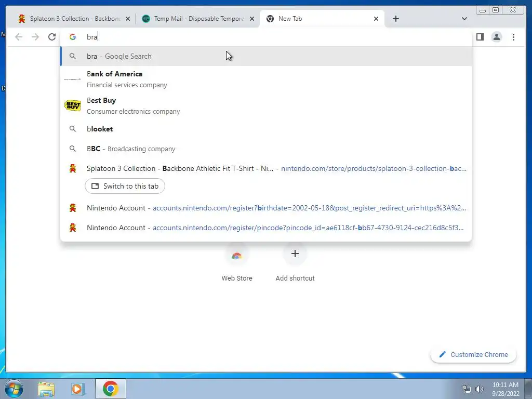Screen dimensions: 532x399
Task: Go forward with the forward arrow
Action: click(35, 37)
